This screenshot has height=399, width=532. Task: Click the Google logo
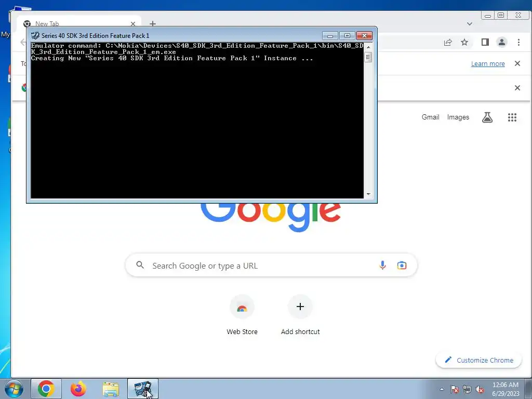pyautogui.click(x=270, y=217)
